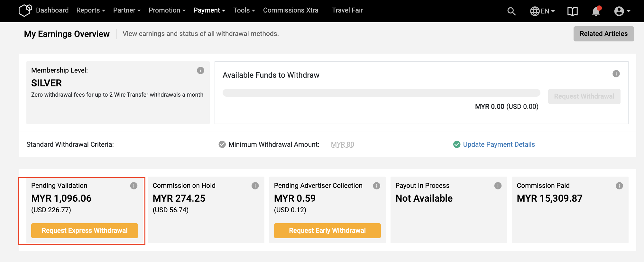
Task: Click the globe language icon
Action: tap(535, 11)
